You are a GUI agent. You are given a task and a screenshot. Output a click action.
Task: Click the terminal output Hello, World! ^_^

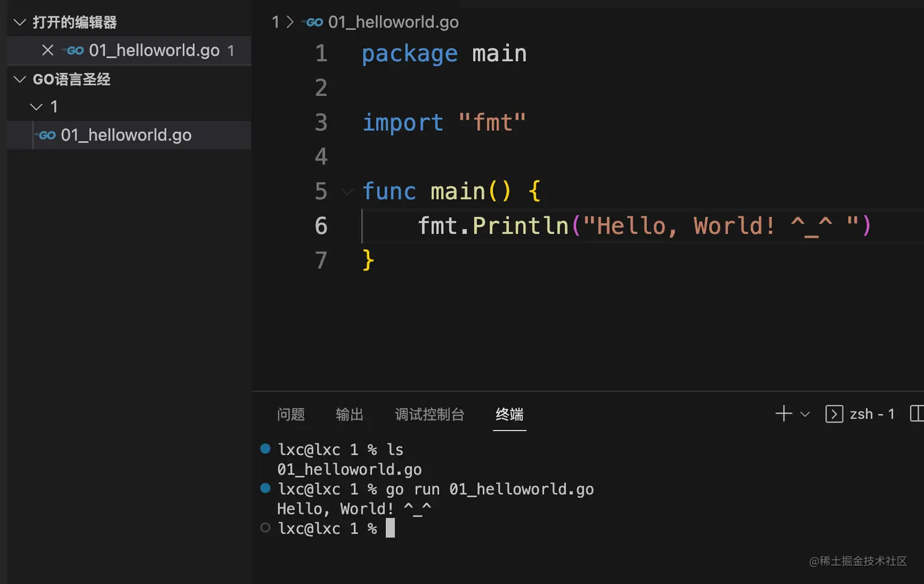354,508
